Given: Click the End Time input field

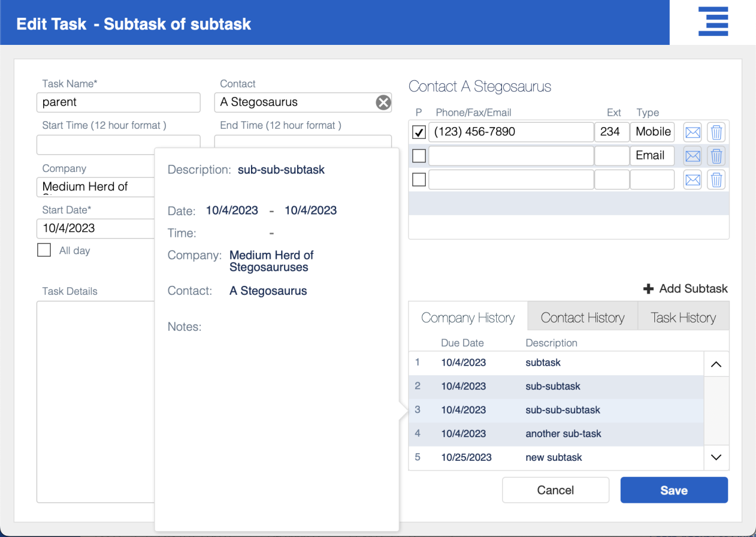Looking at the screenshot, I should coord(302,142).
